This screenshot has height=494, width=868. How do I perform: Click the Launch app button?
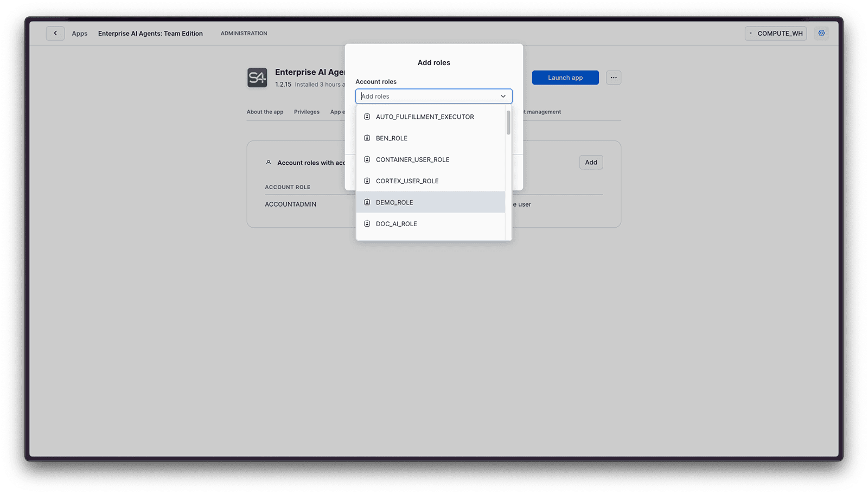click(x=565, y=77)
